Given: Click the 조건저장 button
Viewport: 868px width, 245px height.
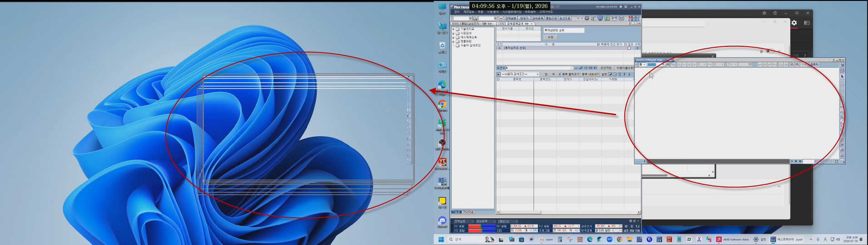Looking at the screenshot, I should 606,68.
